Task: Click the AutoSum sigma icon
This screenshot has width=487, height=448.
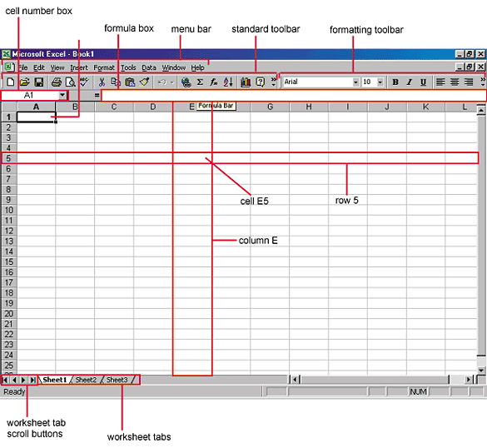Action: coord(200,82)
